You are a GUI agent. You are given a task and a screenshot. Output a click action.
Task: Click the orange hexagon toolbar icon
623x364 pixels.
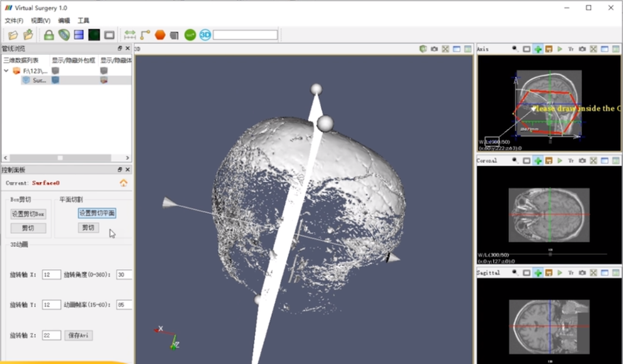160,35
